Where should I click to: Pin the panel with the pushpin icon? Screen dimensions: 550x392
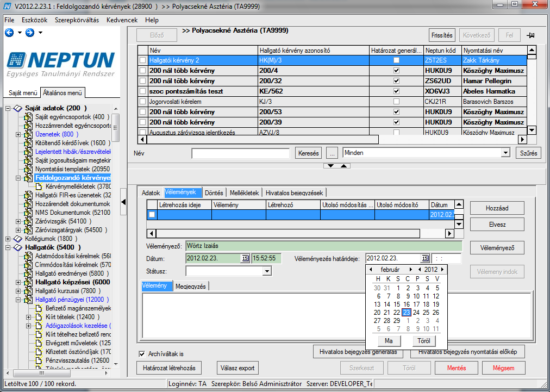pyautogui.click(x=530, y=35)
